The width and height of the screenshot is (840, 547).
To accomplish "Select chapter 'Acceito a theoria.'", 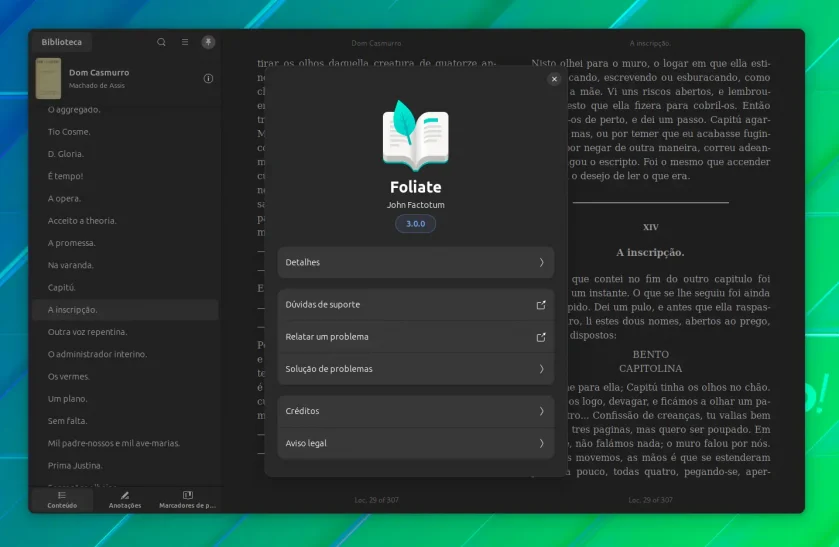I will pyautogui.click(x=125, y=221).
